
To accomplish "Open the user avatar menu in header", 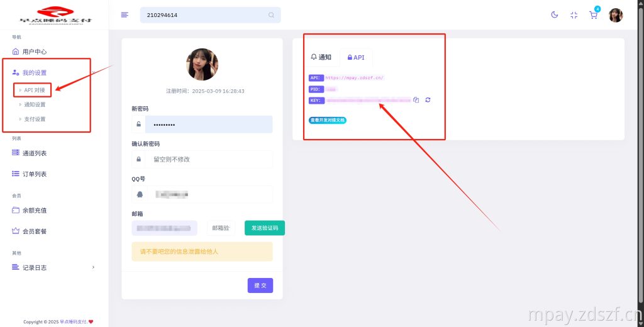I will tap(616, 15).
